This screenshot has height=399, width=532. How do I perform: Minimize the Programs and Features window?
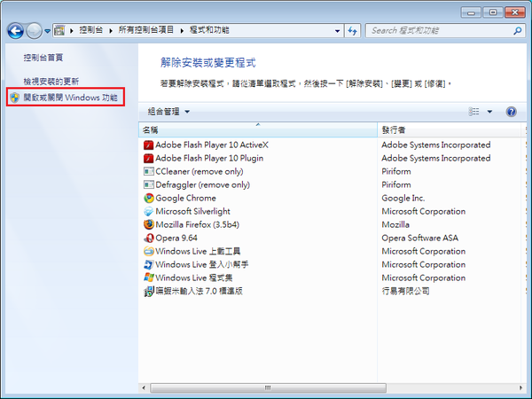[471, 12]
